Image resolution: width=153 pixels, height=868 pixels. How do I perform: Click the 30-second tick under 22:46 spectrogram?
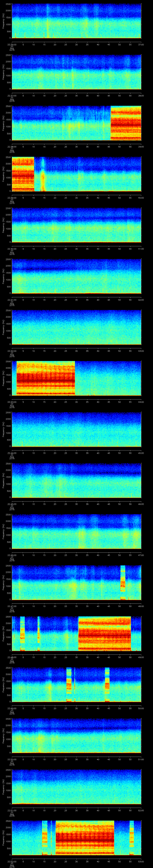tap(77, 555)
